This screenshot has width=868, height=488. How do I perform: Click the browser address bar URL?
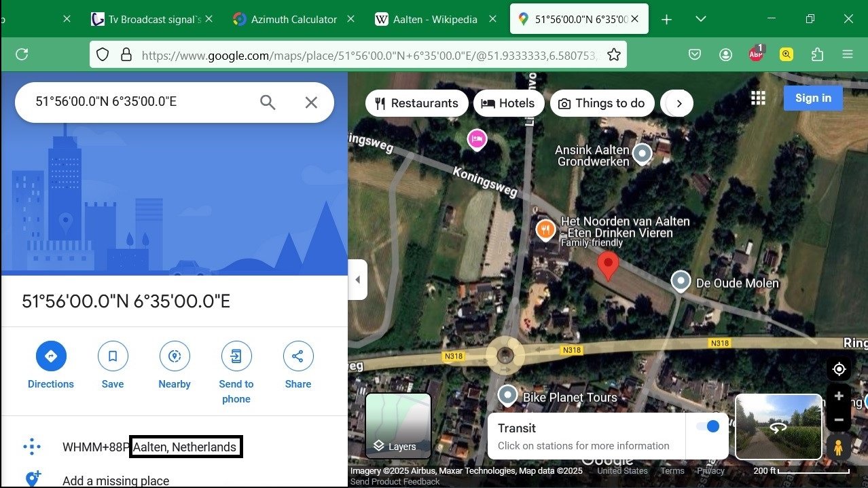(370, 55)
